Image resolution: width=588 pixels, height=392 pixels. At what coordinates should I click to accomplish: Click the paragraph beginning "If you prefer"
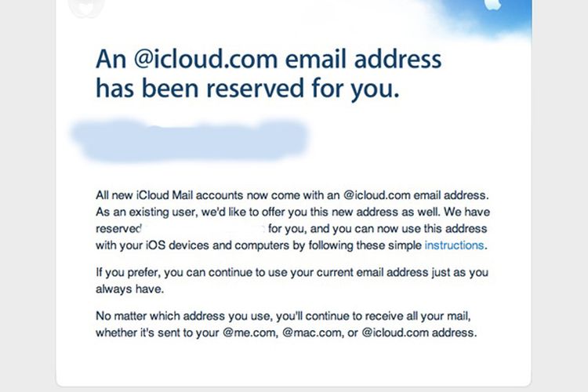(292, 281)
